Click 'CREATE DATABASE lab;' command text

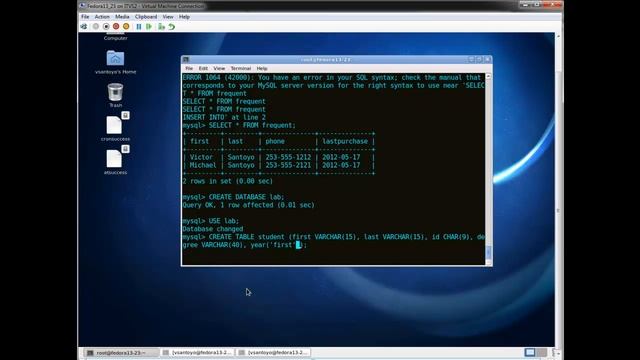click(247, 197)
